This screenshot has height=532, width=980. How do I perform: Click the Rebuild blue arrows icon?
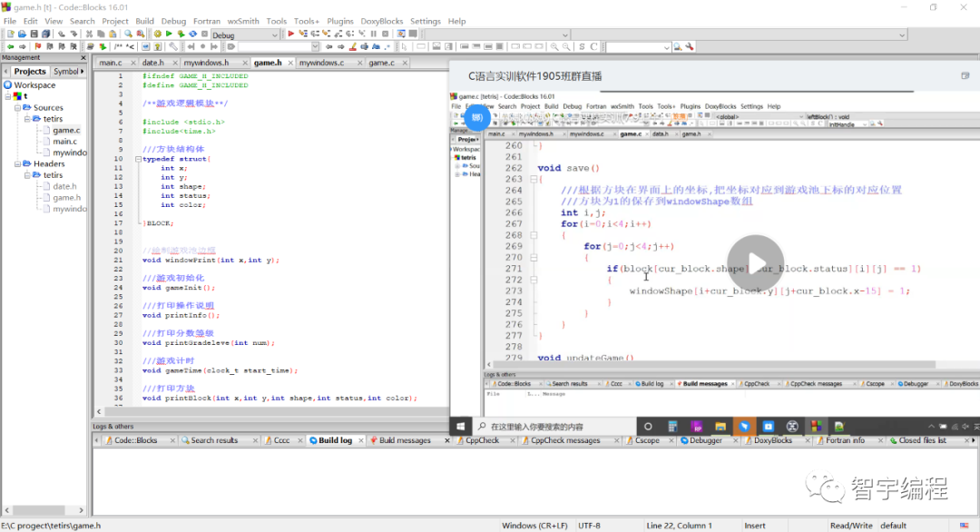192,34
